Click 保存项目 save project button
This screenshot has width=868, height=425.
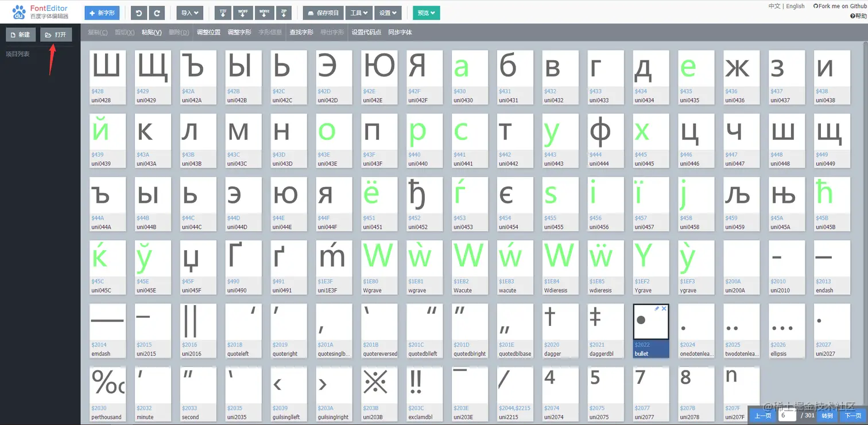pos(323,13)
